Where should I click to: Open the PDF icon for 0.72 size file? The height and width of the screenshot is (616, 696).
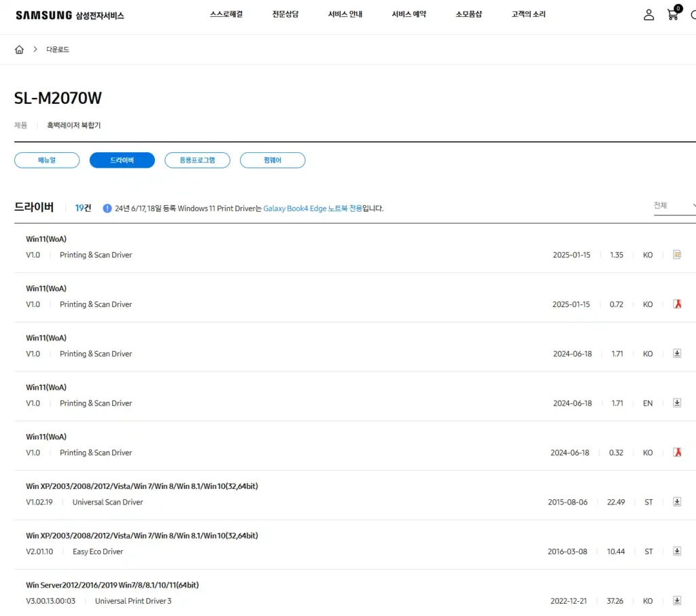pos(677,304)
